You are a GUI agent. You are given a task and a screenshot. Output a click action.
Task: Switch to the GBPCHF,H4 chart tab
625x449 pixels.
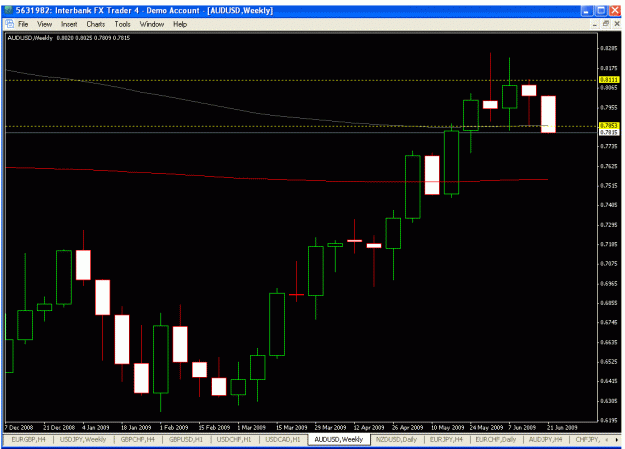[x=138, y=439]
